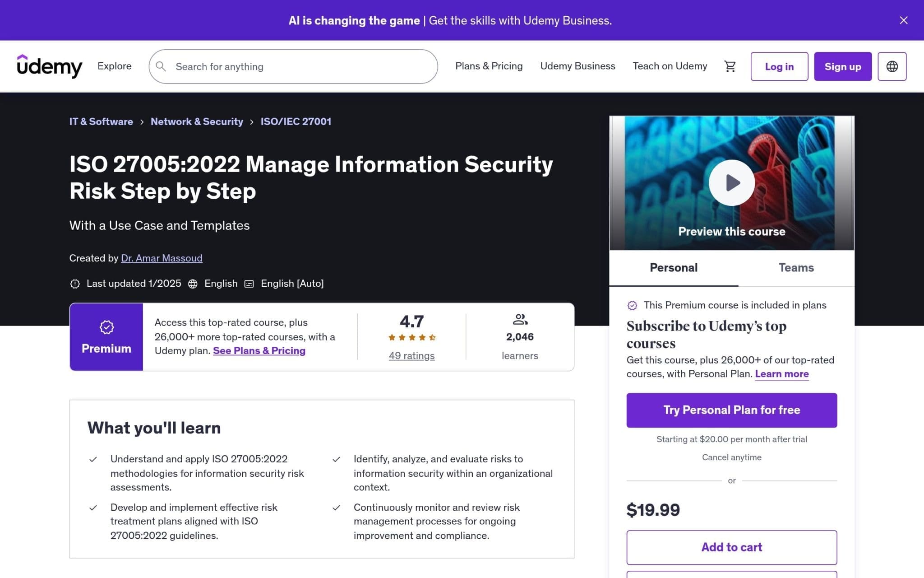Click checkmark beside Understand and apply ISO 27005:2022

click(93, 459)
